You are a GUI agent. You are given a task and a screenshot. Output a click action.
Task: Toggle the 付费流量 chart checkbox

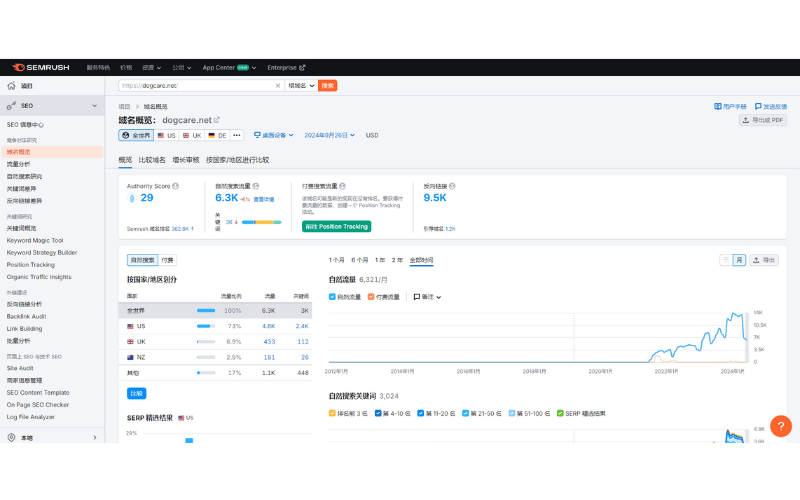point(371,297)
